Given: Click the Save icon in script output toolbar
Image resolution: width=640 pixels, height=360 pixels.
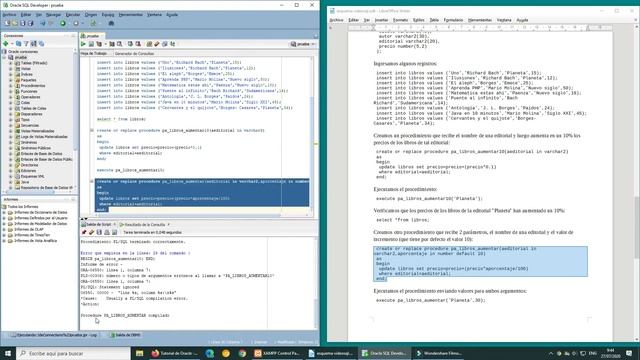Looking at the screenshot, I should 99,232.
